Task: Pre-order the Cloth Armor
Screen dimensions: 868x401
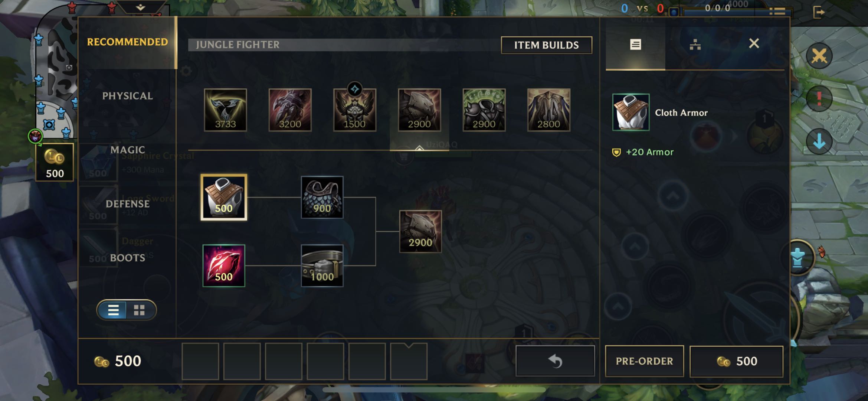Action: [644, 361]
